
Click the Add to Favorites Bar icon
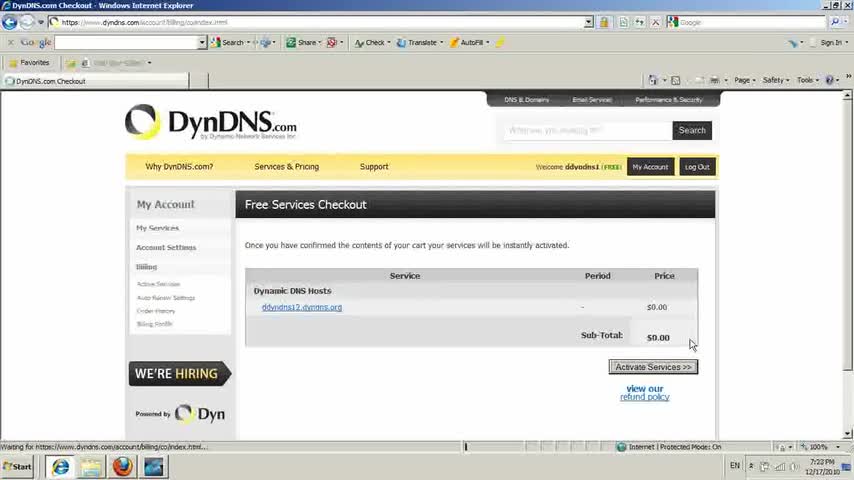71,63
